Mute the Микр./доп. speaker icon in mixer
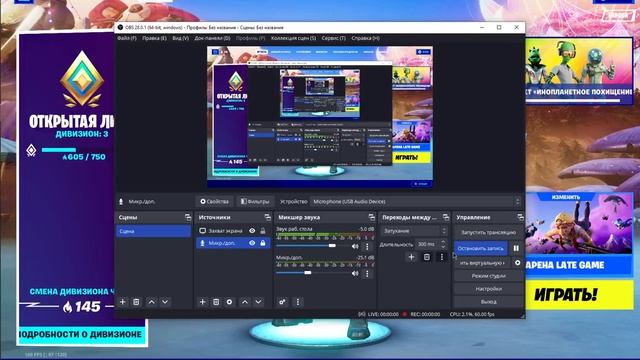 pos(355,273)
